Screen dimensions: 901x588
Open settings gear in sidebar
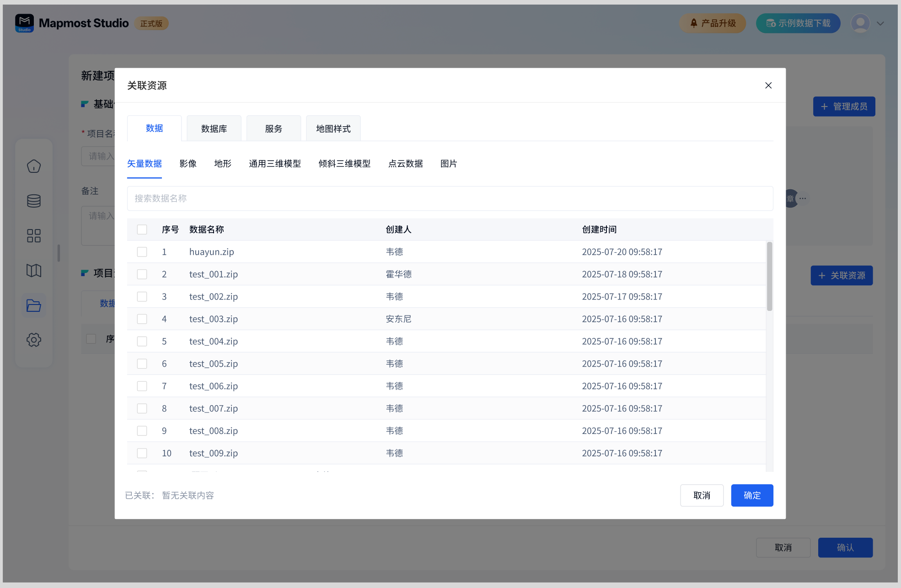tap(34, 340)
